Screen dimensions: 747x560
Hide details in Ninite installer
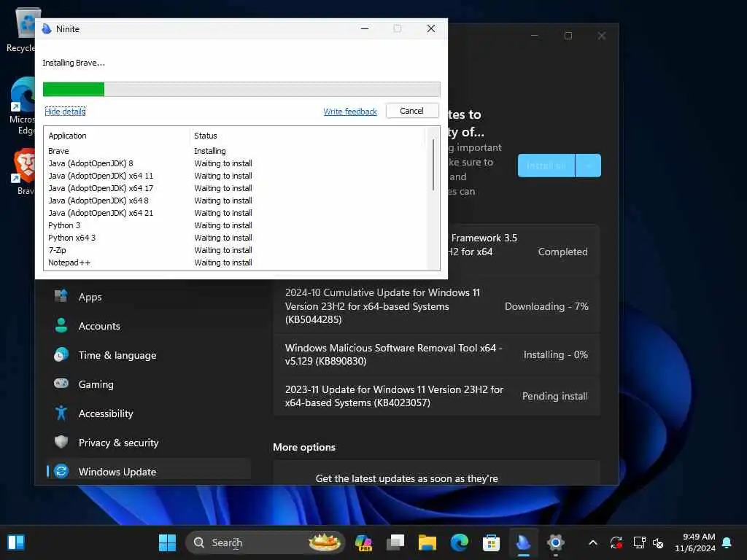tap(65, 112)
